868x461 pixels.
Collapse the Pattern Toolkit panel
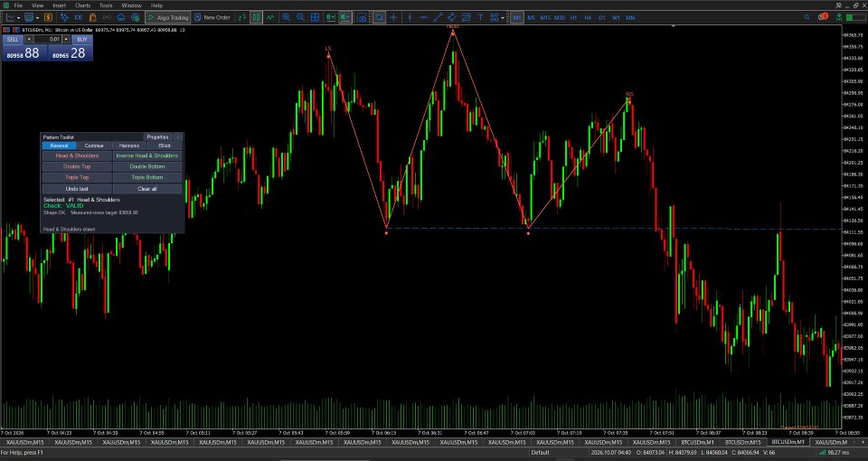click(x=178, y=137)
